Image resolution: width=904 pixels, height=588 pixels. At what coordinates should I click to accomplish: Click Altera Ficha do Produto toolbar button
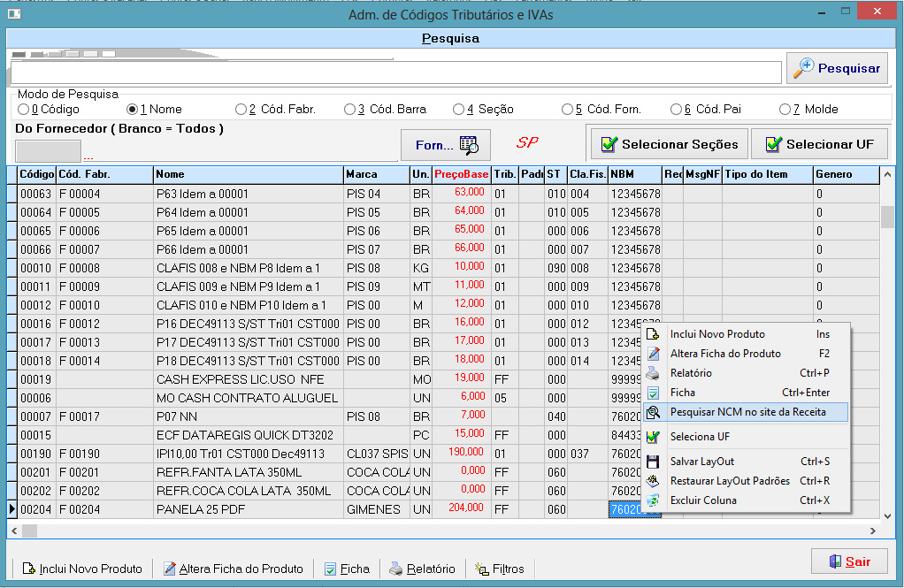coord(233,569)
